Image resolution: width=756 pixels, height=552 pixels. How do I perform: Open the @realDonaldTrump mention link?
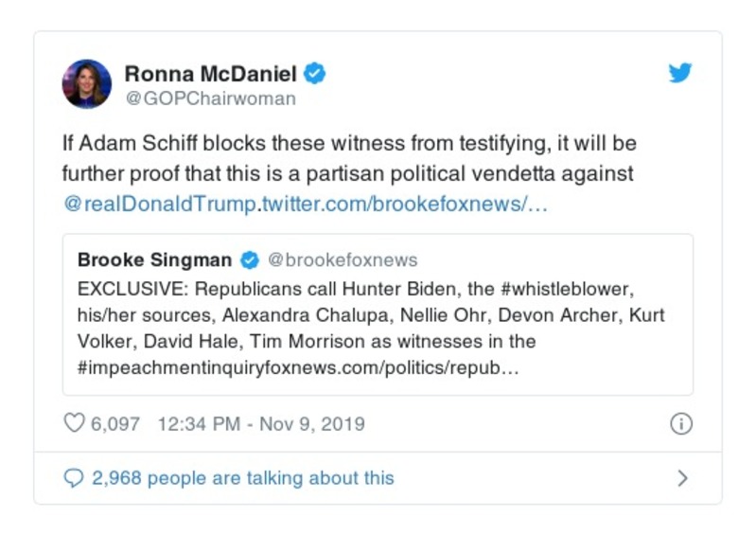coord(161,205)
